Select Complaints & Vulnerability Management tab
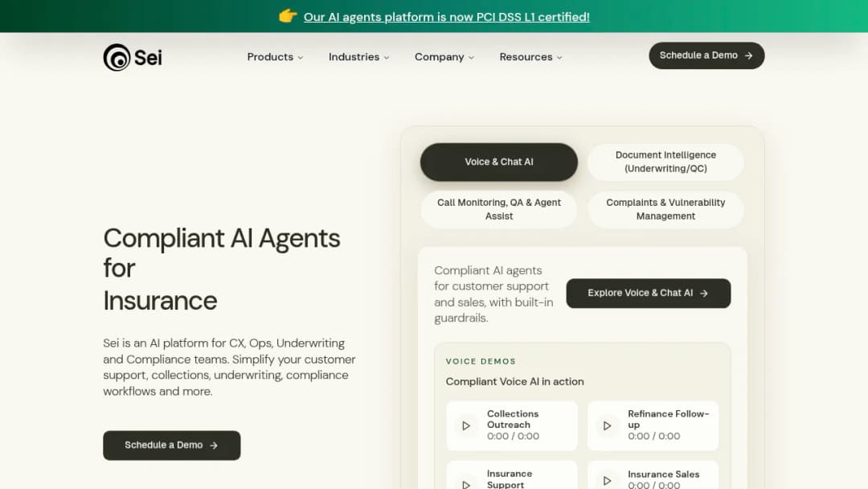Screen dimensions: 868x489 pyautogui.click(x=665, y=209)
